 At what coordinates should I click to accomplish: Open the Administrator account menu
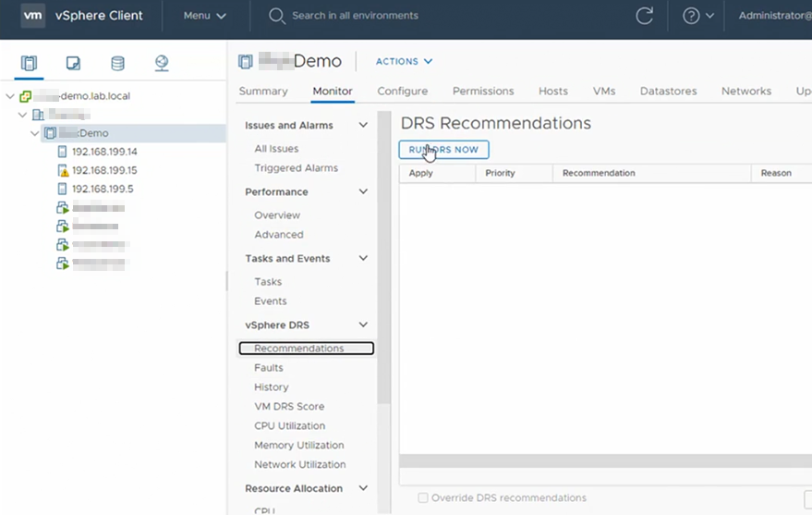coord(775,16)
